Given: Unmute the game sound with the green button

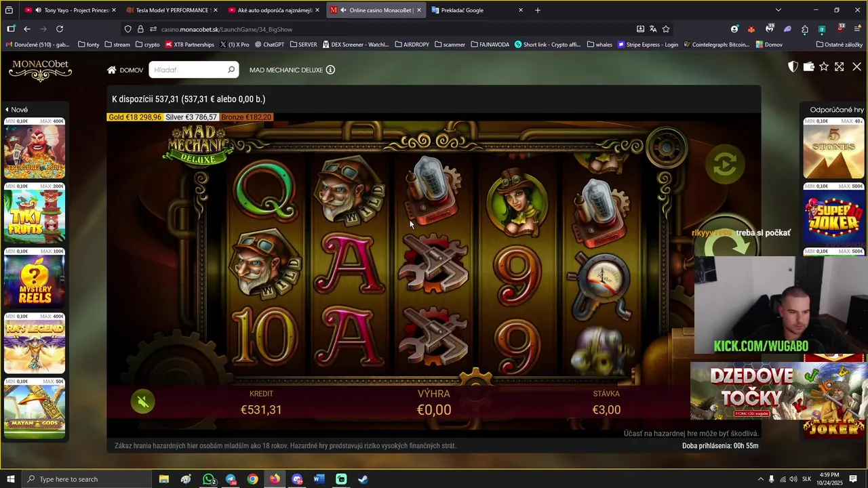Looking at the screenshot, I should (142, 402).
